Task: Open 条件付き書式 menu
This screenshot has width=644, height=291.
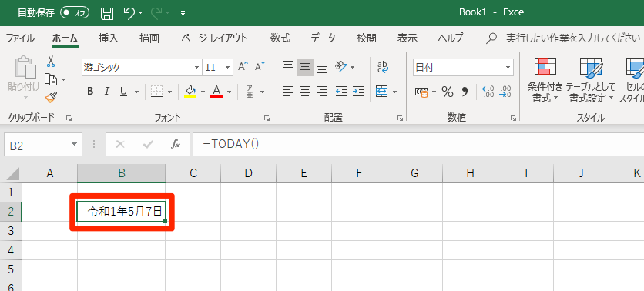Action: pyautogui.click(x=545, y=79)
